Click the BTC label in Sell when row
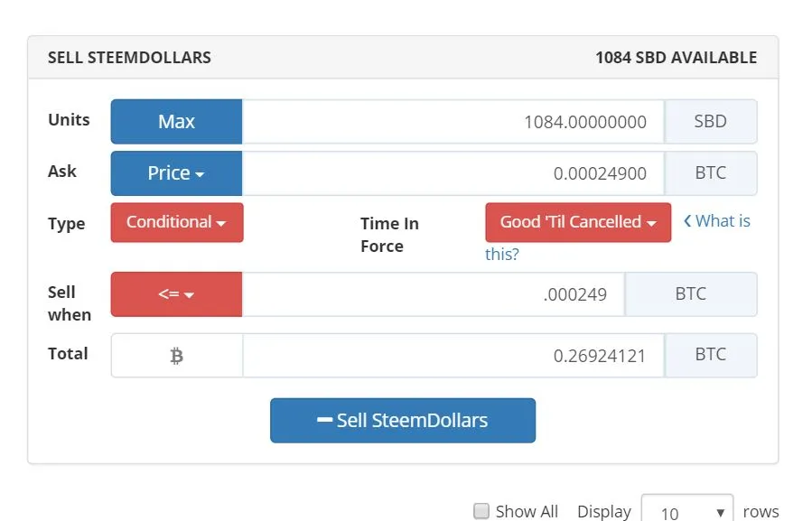 (x=691, y=294)
